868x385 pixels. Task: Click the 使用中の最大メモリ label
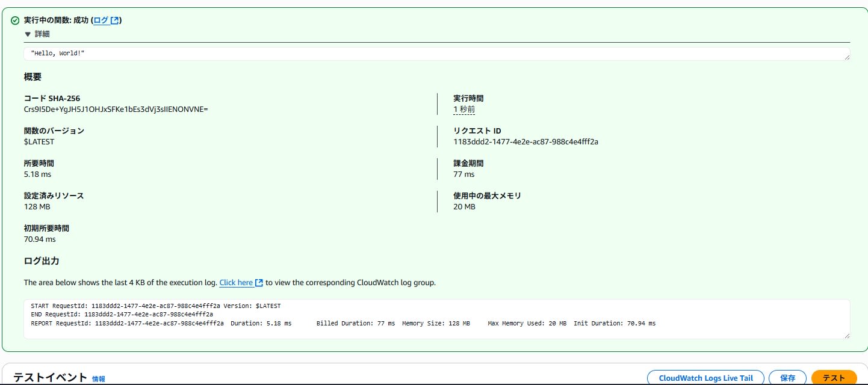487,196
